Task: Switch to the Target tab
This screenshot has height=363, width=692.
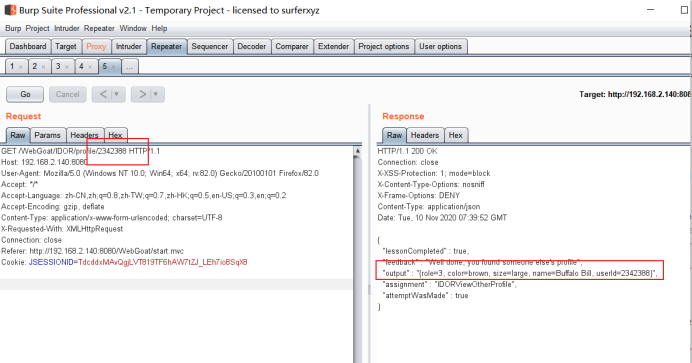Action: [66, 46]
